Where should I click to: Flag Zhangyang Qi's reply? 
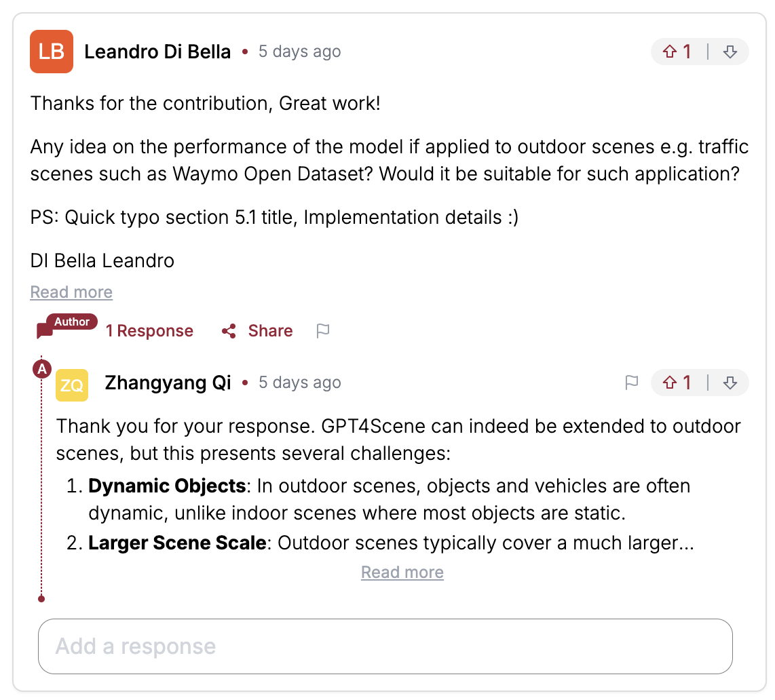[x=632, y=383]
